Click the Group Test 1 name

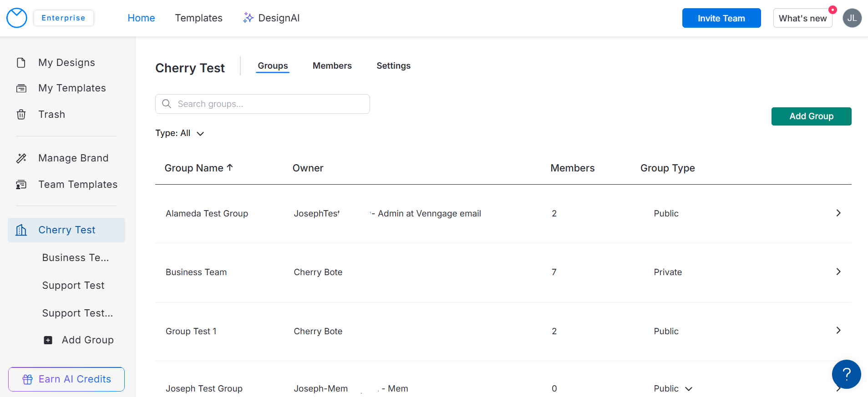(191, 331)
